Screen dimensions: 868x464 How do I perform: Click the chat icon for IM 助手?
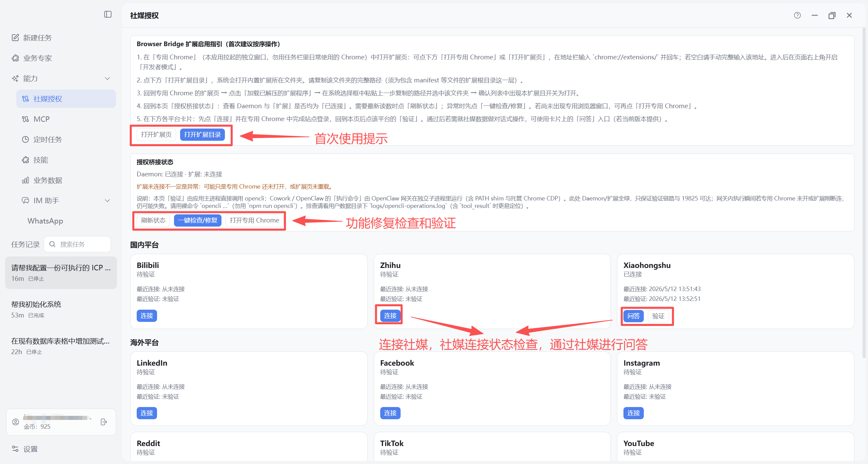[x=25, y=200]
